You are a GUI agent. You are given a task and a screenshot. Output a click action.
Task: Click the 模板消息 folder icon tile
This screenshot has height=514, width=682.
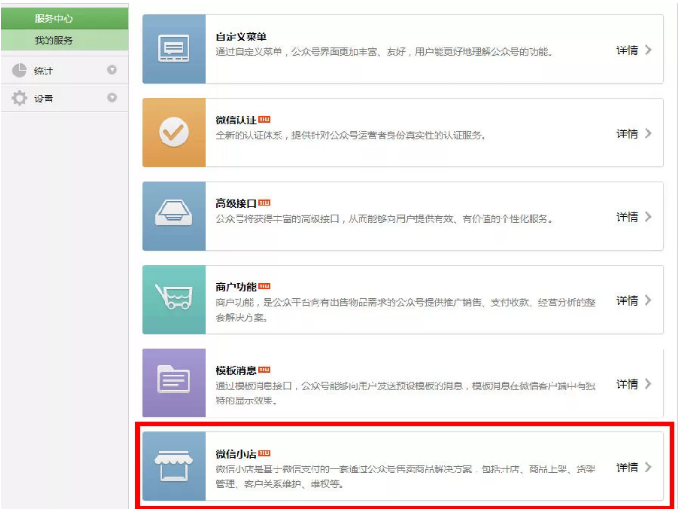[174, 383]
